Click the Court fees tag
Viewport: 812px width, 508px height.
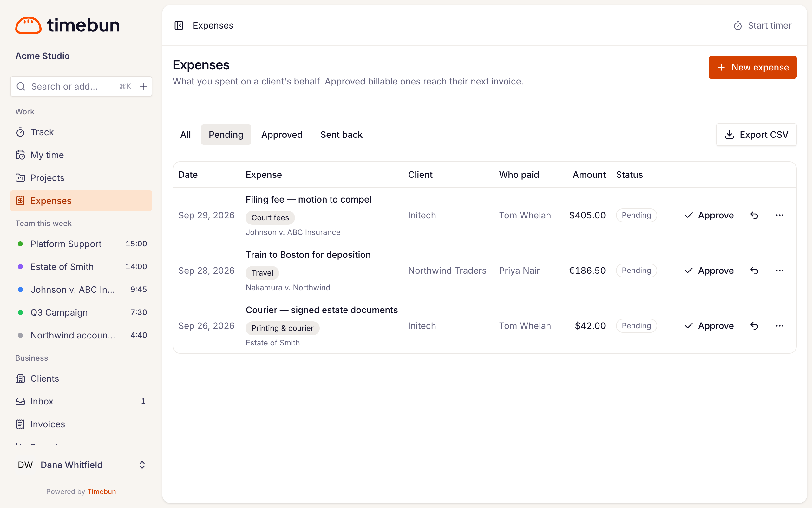(x=270, y=218)
